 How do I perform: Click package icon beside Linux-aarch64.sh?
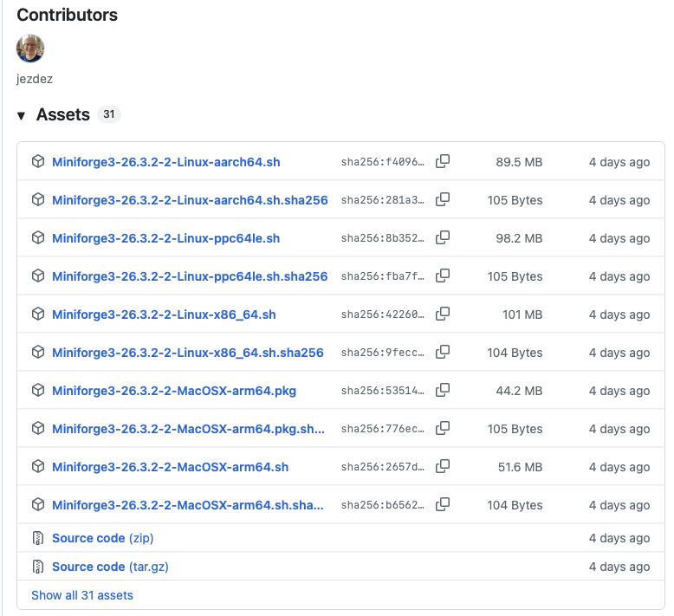coord(38,162)
